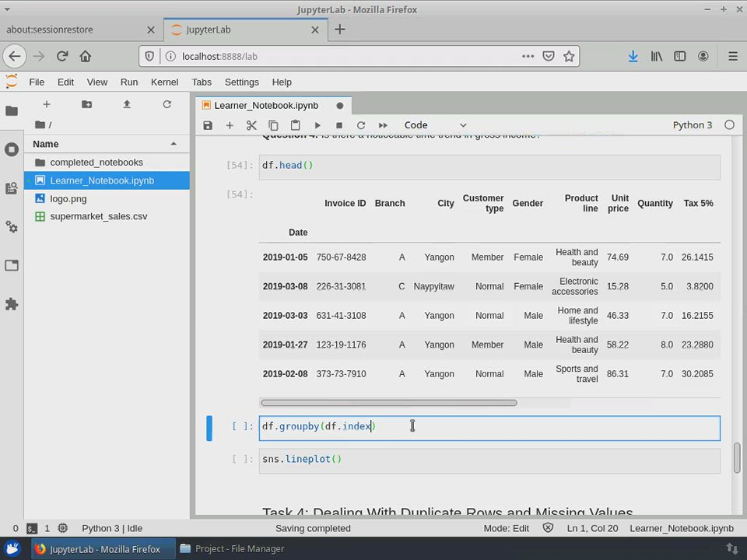Click the Python 3 kernel name button

(x=692, y=125)
